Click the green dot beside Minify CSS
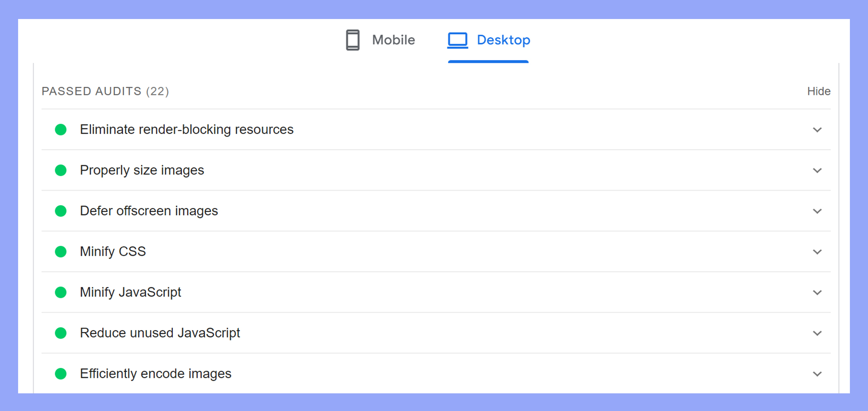 pyautogui.click(x=61, y=252)
